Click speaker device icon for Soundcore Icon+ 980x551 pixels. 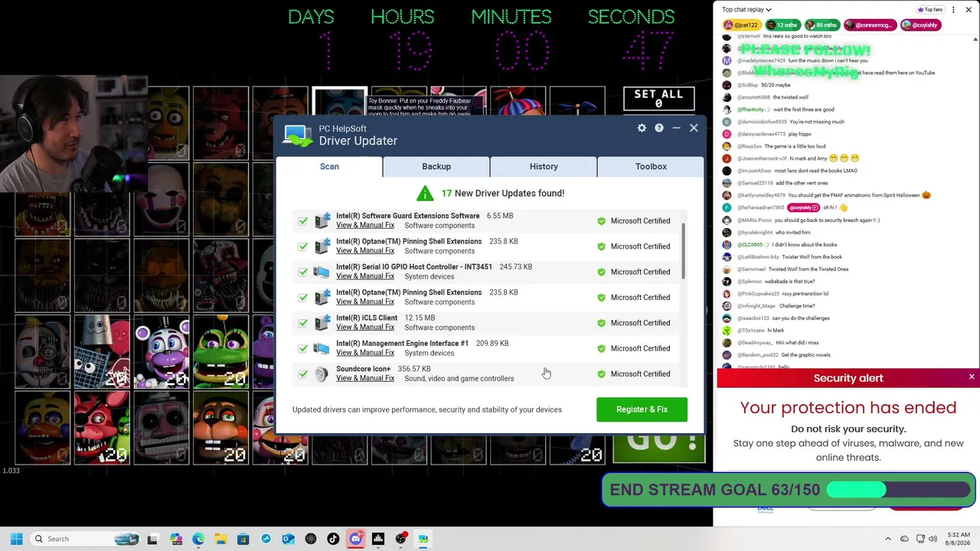[322, 373]
